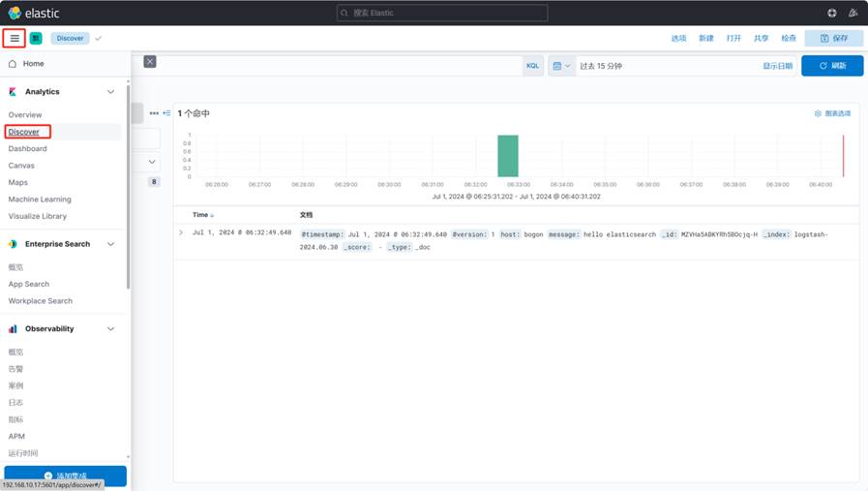Sort by the Time column header
Screen dimensions: 868x491
[202, 215]
